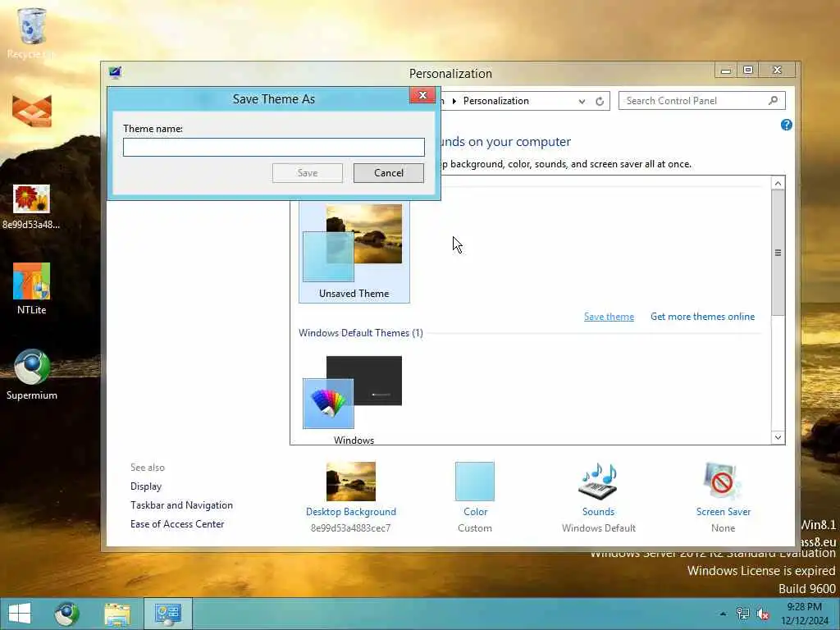Open the Supermium desktop icon
The image size is (840, 630).
pos(32,374)
